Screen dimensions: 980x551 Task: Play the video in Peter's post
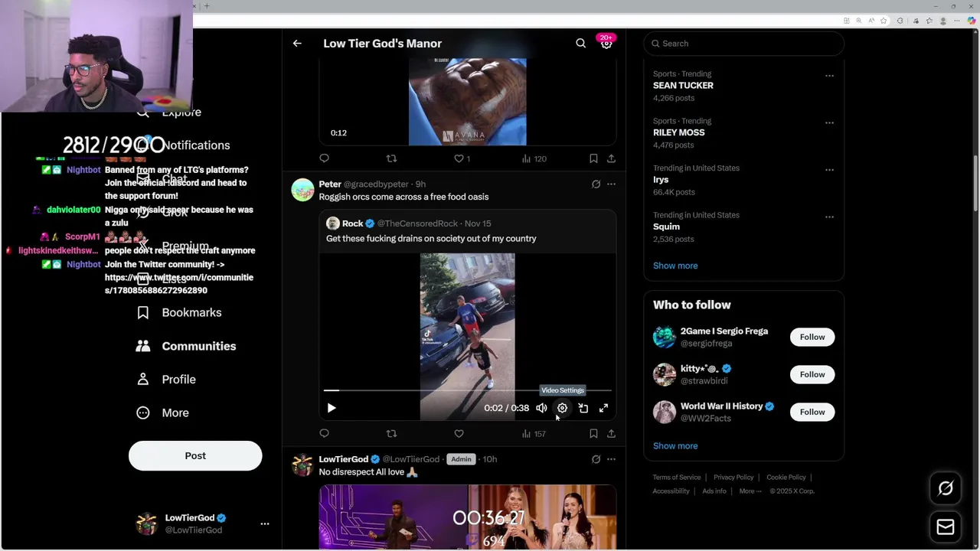coord(332,408)
